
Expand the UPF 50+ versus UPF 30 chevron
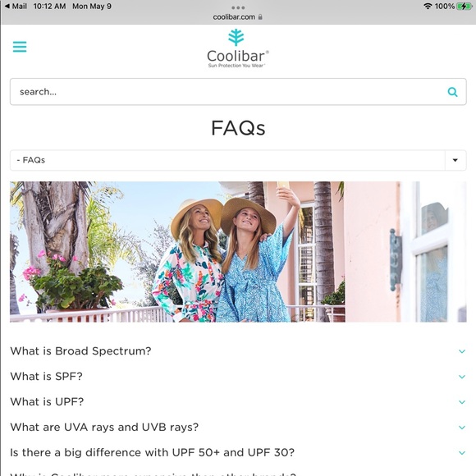pos(462,453)
